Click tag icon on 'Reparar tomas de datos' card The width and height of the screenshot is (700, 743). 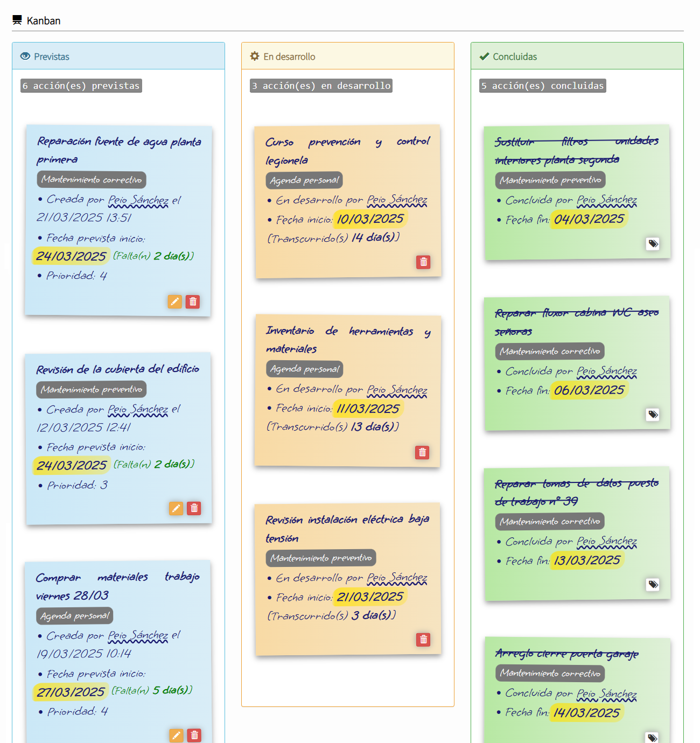click(x=653, y=585)
